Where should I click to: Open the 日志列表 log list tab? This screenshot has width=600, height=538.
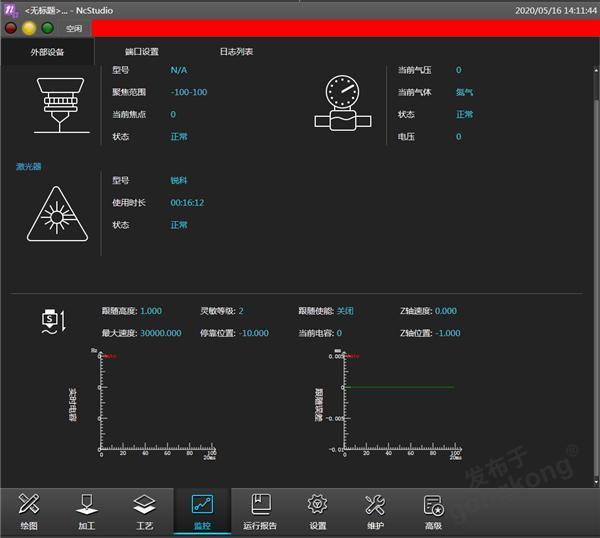point(237,51)
